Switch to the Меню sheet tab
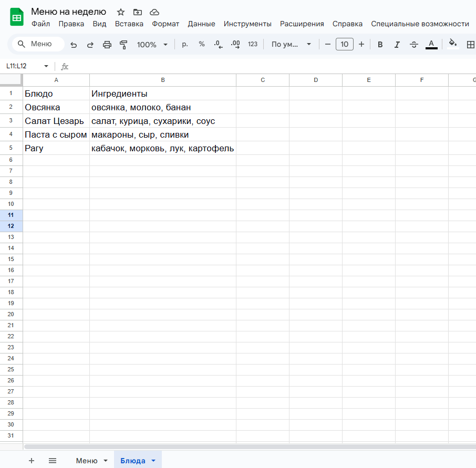476x468 pixels. [87, 461]
